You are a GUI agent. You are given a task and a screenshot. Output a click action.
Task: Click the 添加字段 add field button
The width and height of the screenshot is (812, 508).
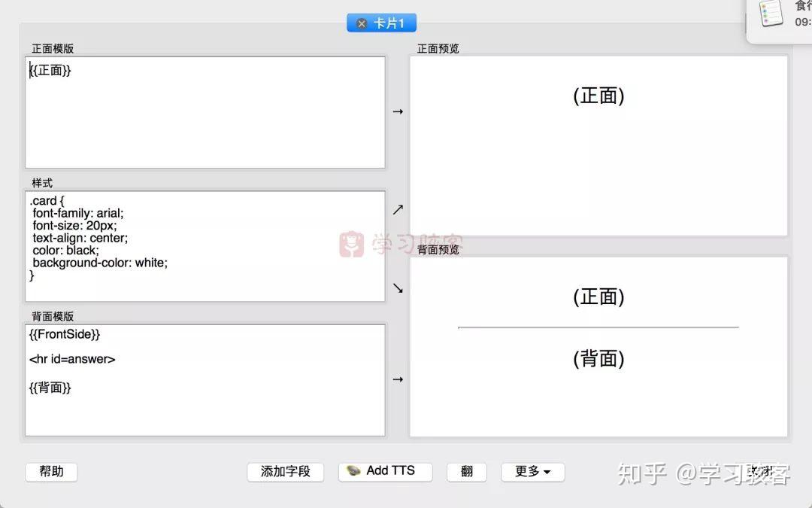pyautogui.click(x=286, y=471)
